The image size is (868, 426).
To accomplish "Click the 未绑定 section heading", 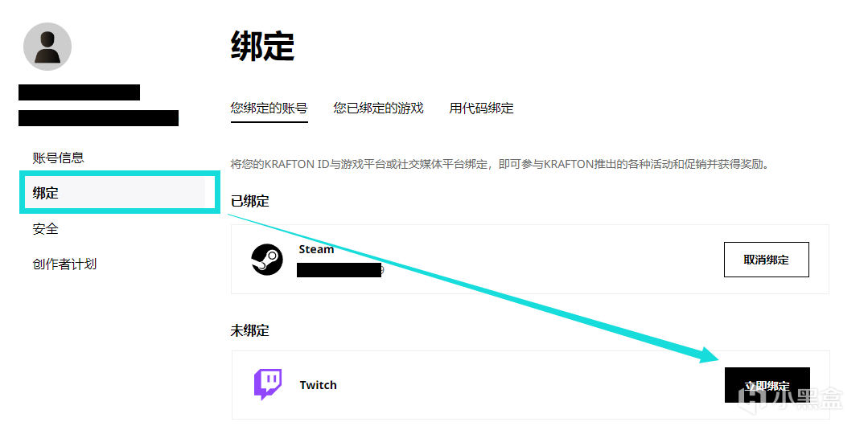I will [249, 330].
